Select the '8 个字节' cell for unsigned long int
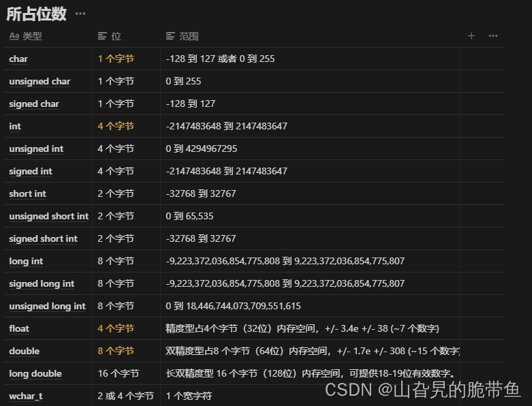The height and width of the screenshot is (406, 532). (x=126, y=307)
